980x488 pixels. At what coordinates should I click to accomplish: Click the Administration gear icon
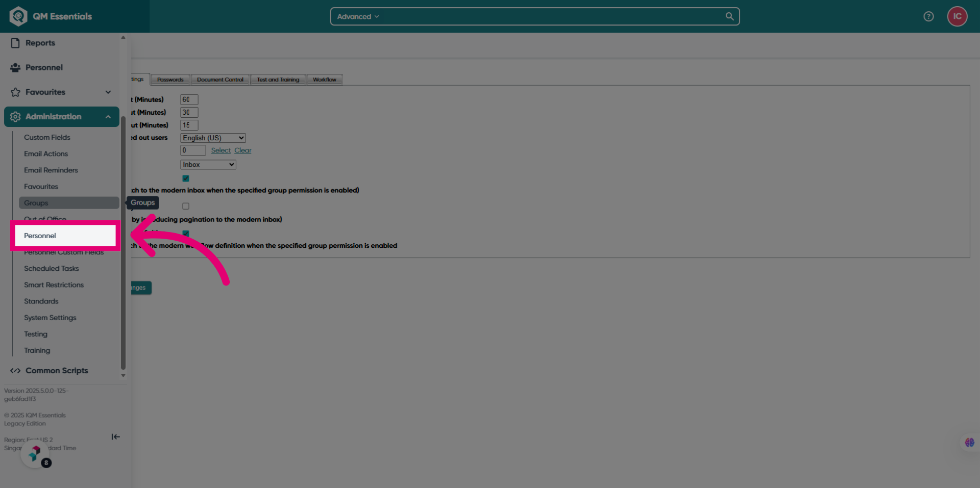(15, 117)
